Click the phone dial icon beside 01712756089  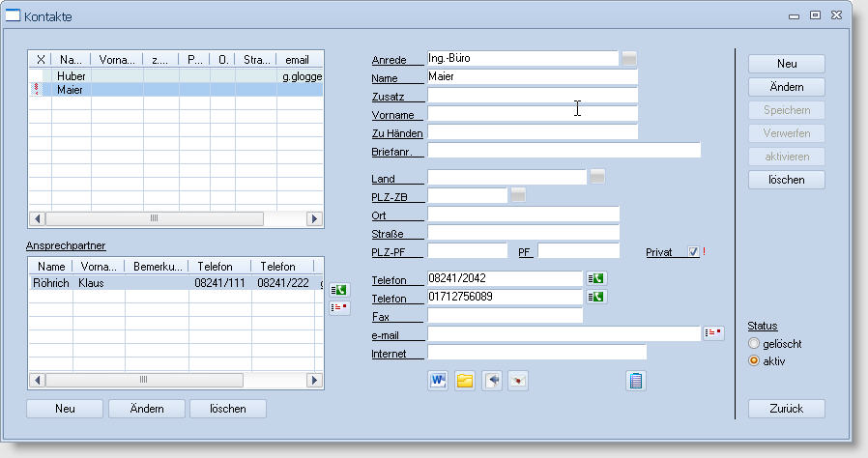coord(596,297)
